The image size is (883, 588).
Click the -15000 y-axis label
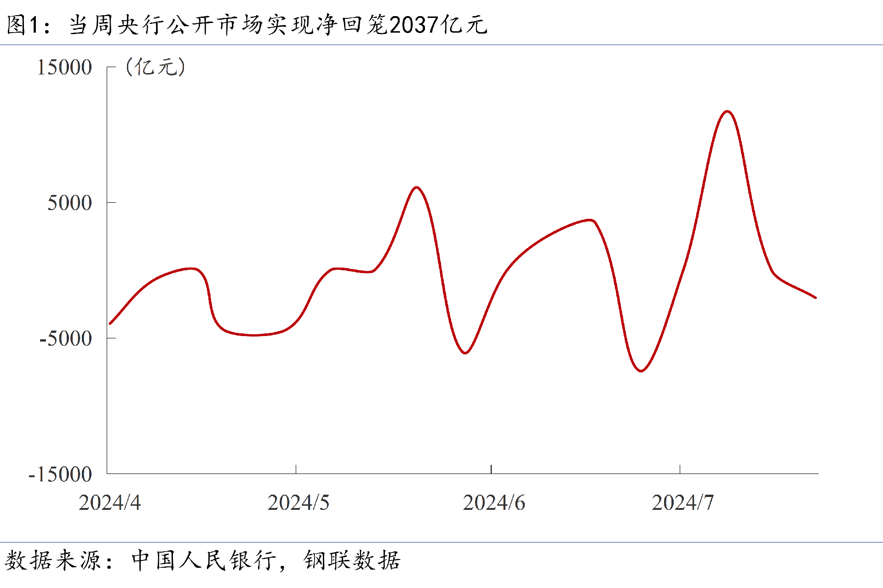pyautogui.click(x=60, y=474)
